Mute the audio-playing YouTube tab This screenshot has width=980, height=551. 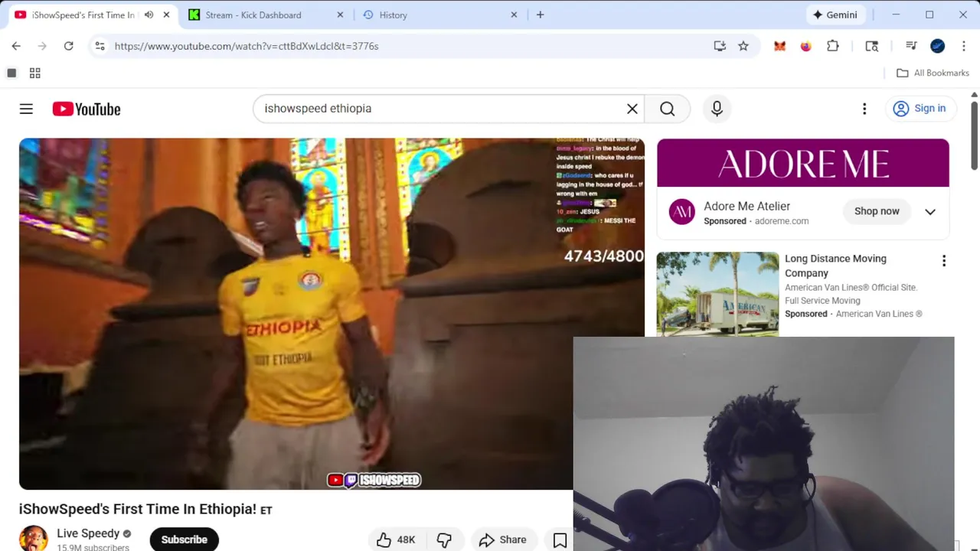[x=149, y=15]
